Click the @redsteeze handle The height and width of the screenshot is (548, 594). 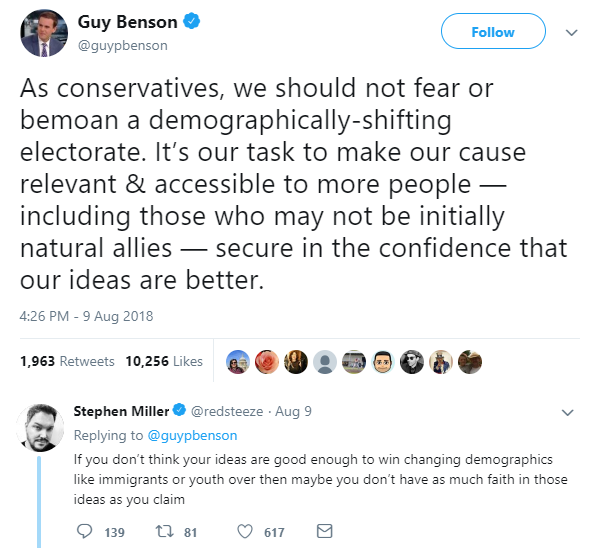coord(227,411)
